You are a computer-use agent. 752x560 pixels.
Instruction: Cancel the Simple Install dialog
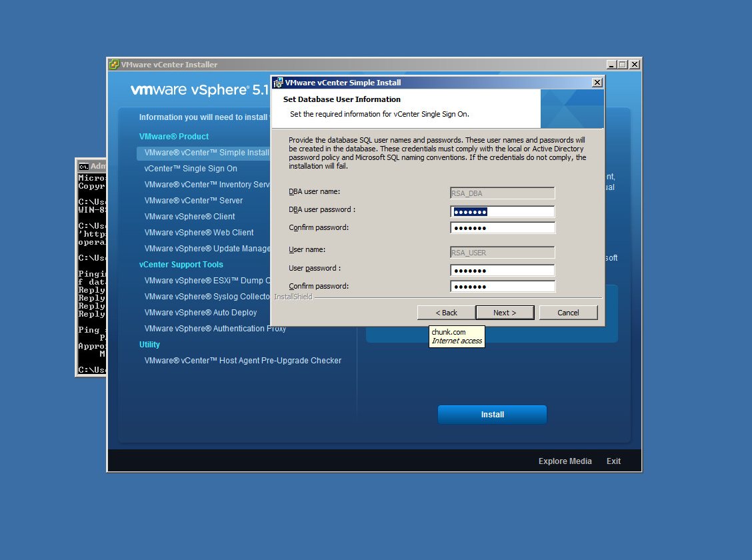pos(568,313)
